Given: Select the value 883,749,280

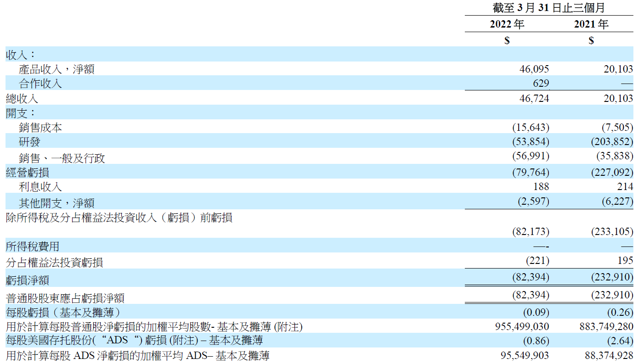Looking at the screenshot, I should [606, 327].
